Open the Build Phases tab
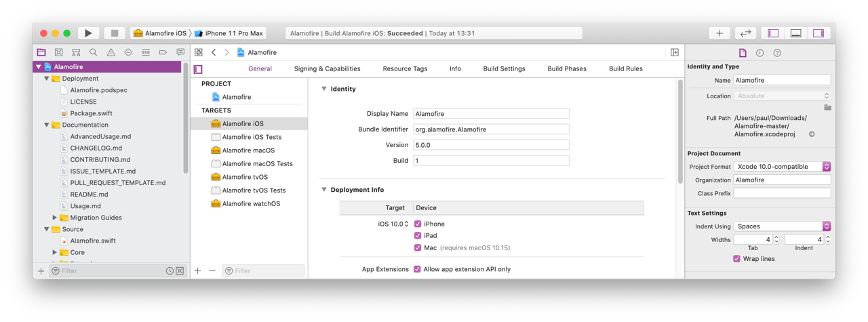868x322 pixels. point(567,68)
